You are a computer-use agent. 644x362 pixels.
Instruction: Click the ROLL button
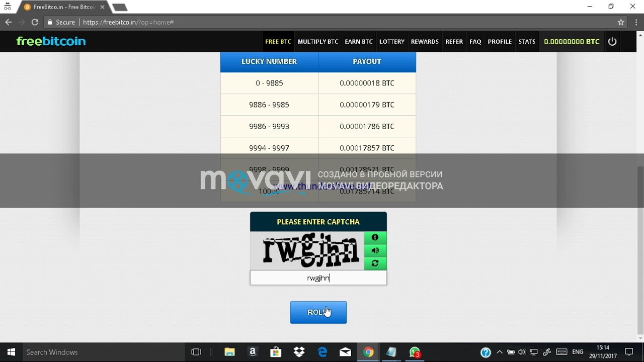(x=318, y=312)
